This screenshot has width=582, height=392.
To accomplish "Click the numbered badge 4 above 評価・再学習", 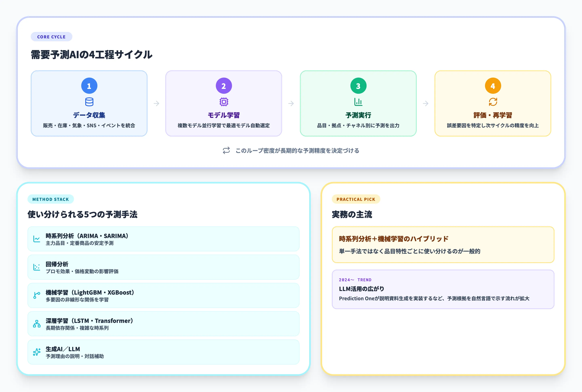I will pos(493,85).
